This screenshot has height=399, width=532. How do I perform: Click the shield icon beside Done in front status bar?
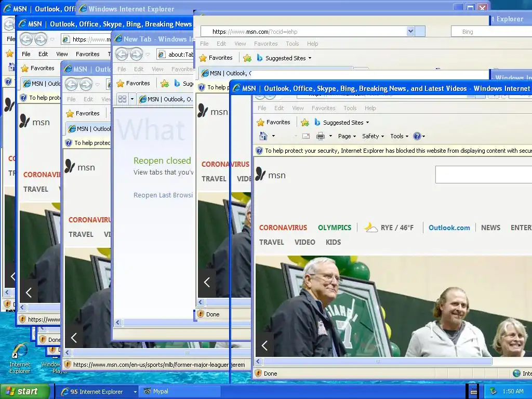tap(258, 373)
